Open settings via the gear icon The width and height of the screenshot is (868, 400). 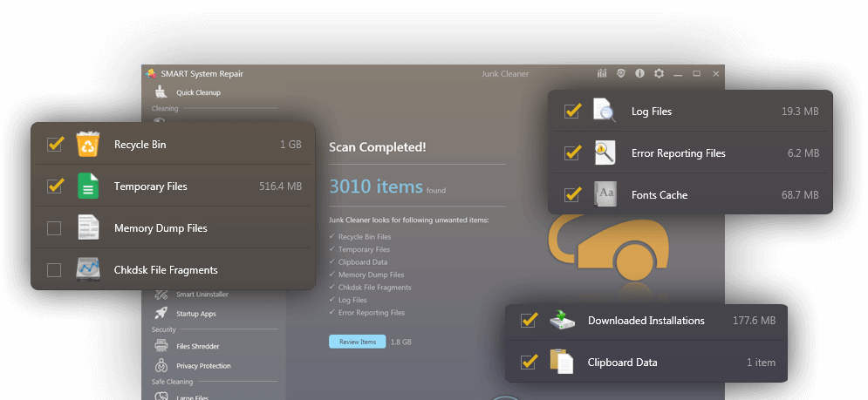[659, 74]
